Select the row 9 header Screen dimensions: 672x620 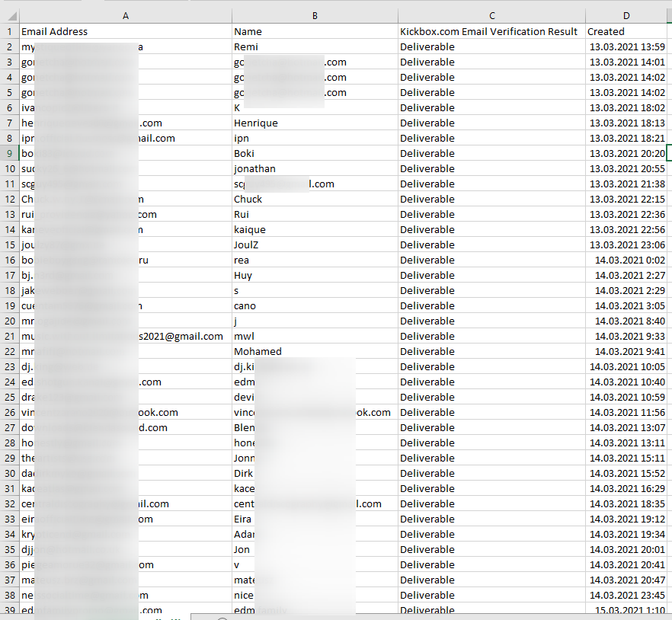point(9,153)
